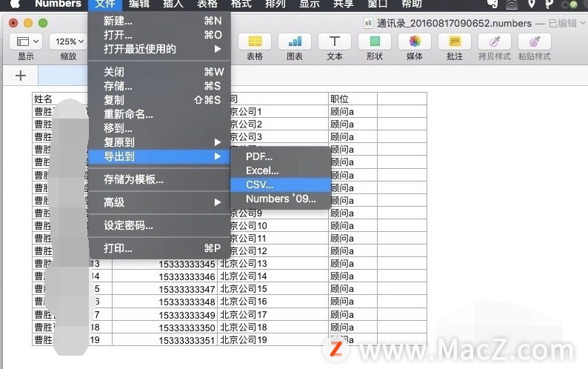588x369 pixels.
Task: Expand the 导出到 submenu
Action: 159,156
